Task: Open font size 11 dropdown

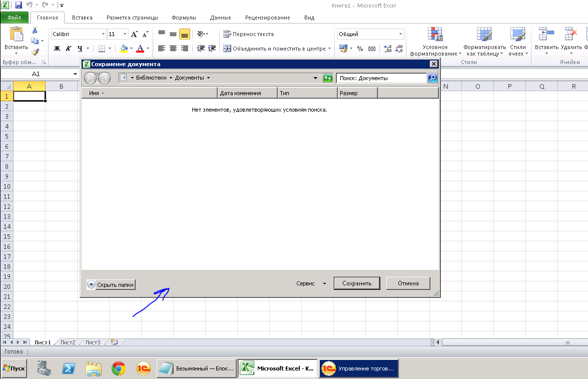Action: click(x=125, y=34)
